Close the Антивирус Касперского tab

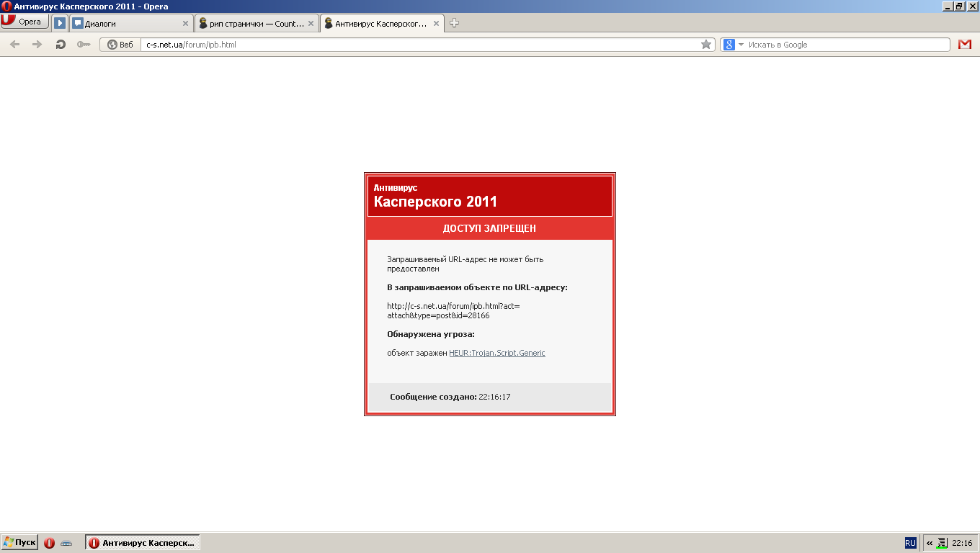tap(437, 23)
